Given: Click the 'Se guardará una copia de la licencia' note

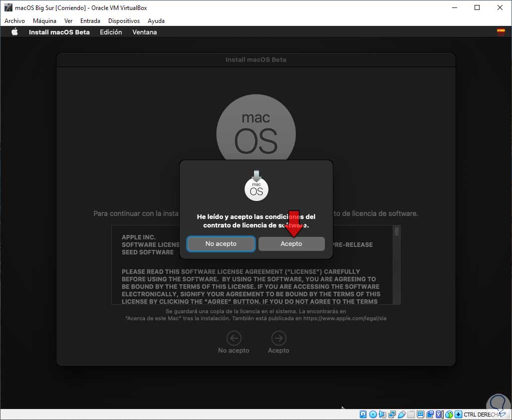Looking at the screenshot, I should (x=256, y=315).
